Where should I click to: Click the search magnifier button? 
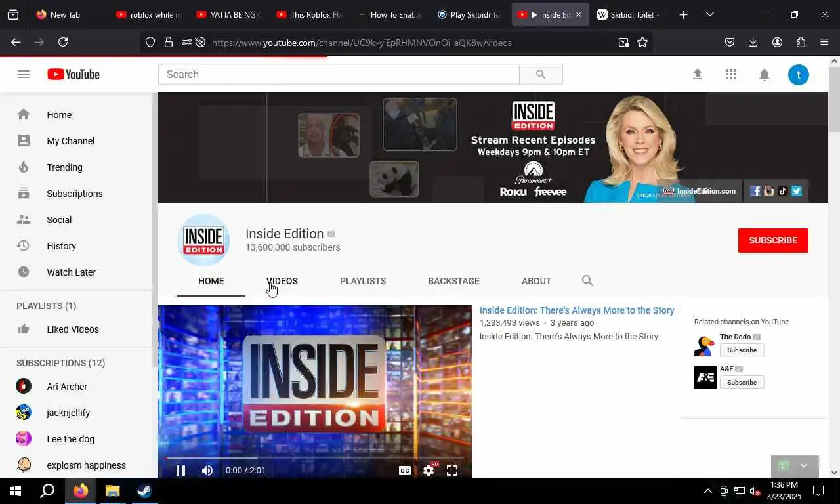(541, 74)
